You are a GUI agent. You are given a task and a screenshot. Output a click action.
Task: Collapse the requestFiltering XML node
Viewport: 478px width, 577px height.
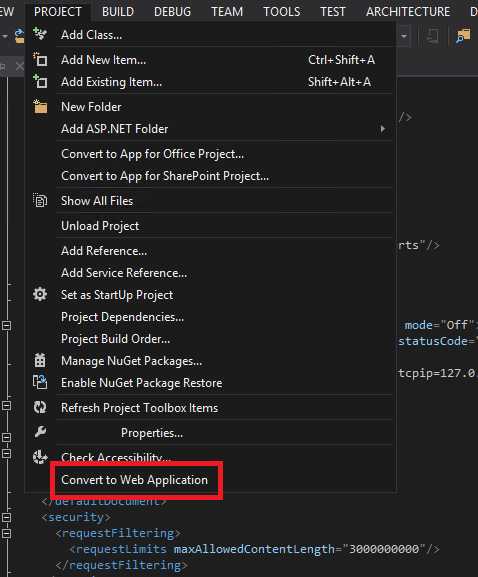pyautogui.click(x=6, y=533)
